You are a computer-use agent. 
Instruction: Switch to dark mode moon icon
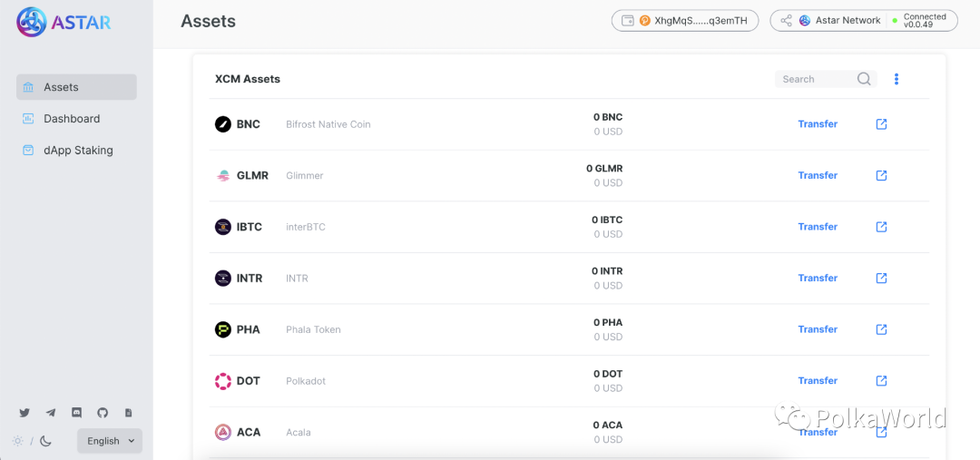point(45,442)
